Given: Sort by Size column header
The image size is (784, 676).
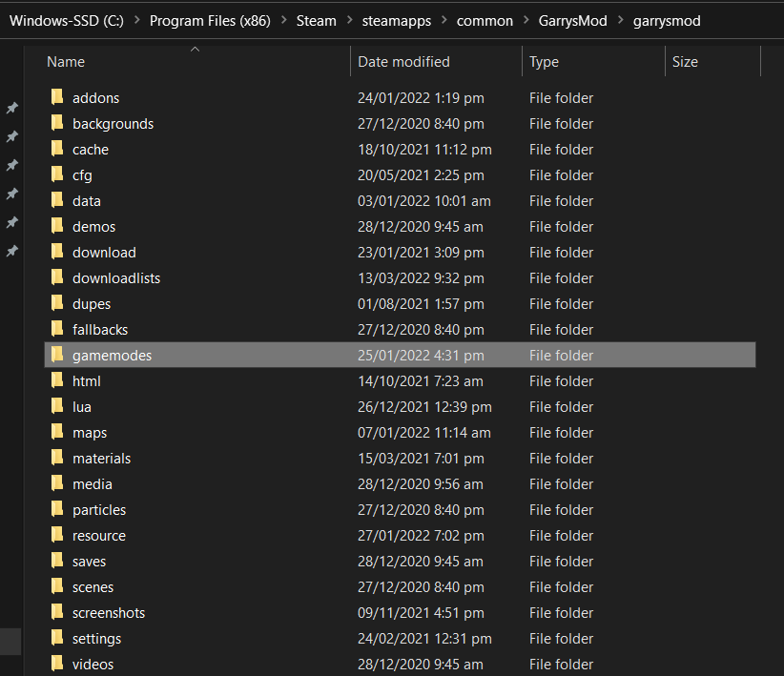Looking at the screenshot, I should pyautogui.click(x=685, y=62).
